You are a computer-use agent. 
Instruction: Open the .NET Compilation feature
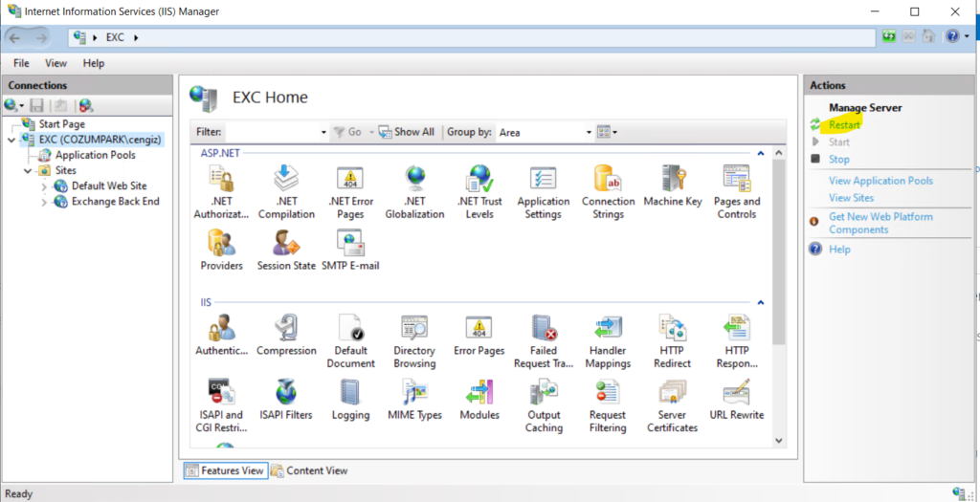pyautogui.click(x=286, y=192)
